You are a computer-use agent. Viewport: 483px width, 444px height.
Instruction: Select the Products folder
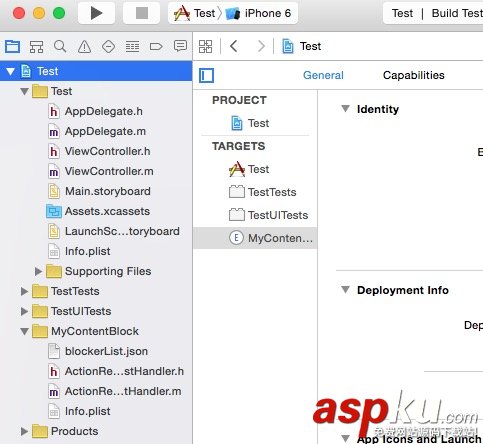click(x=65, y=431)
